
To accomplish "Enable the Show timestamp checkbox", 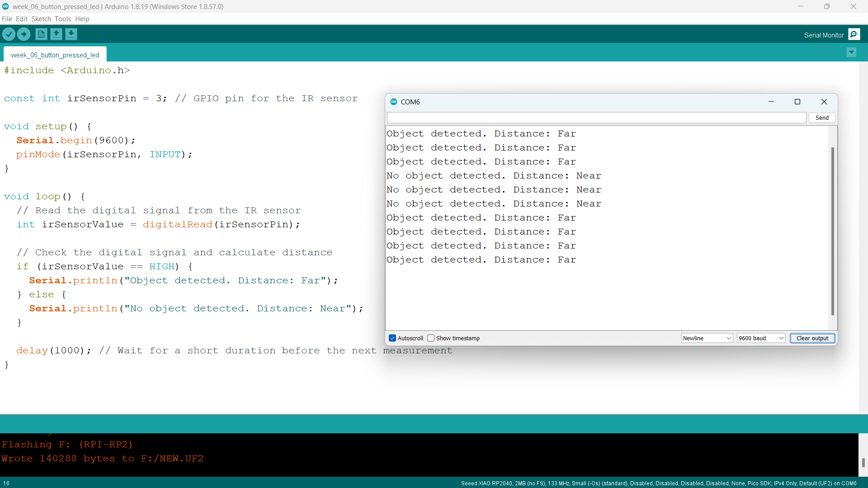I will [431, 338].
